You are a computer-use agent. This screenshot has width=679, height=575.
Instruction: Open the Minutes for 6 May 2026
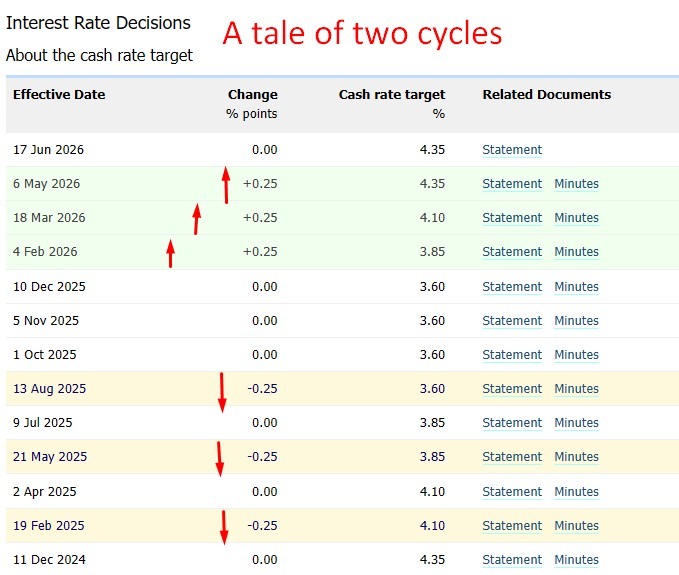576,184
